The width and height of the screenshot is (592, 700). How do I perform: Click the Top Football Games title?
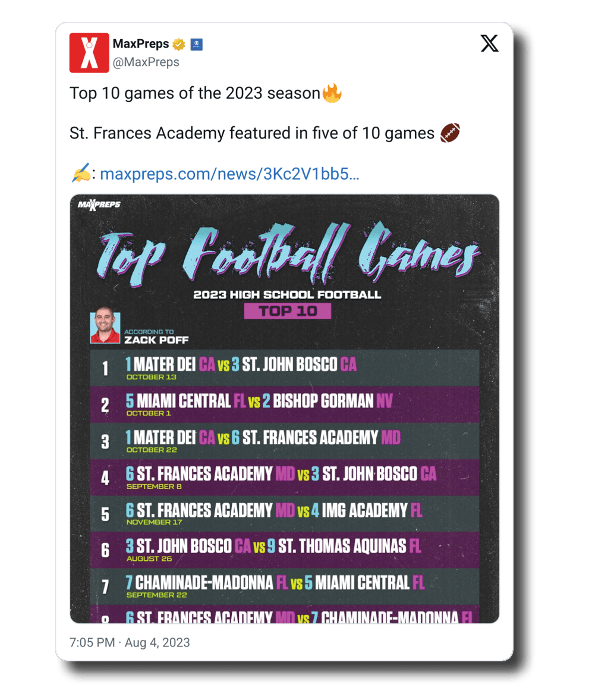click(x=288, y=253)
